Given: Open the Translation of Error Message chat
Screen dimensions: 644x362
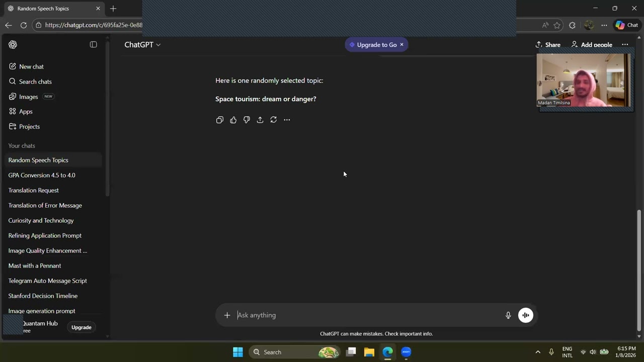Looking at the screenshot, I should tap(45, 205).
